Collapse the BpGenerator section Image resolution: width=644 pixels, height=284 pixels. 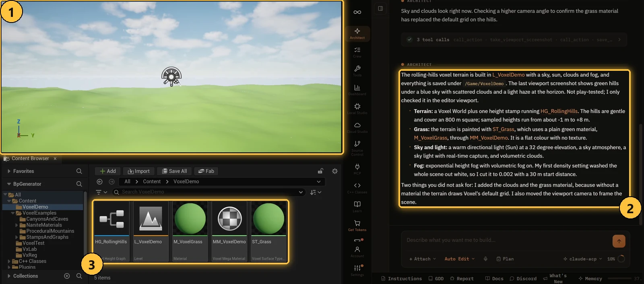[x=9, y=184]
